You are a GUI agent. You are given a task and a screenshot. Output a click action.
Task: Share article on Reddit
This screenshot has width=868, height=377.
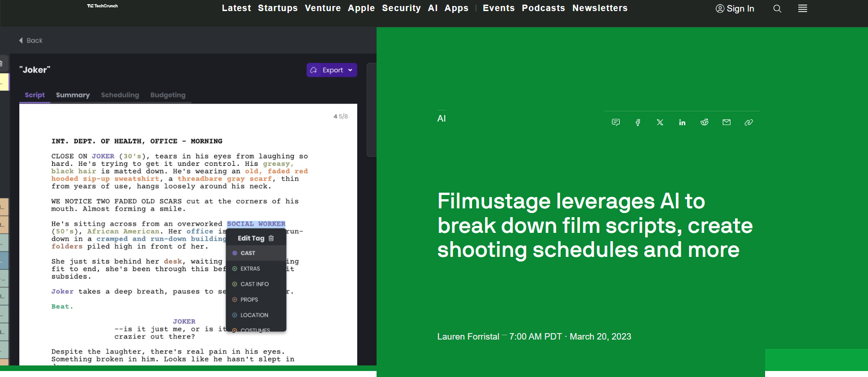point(704,122)
